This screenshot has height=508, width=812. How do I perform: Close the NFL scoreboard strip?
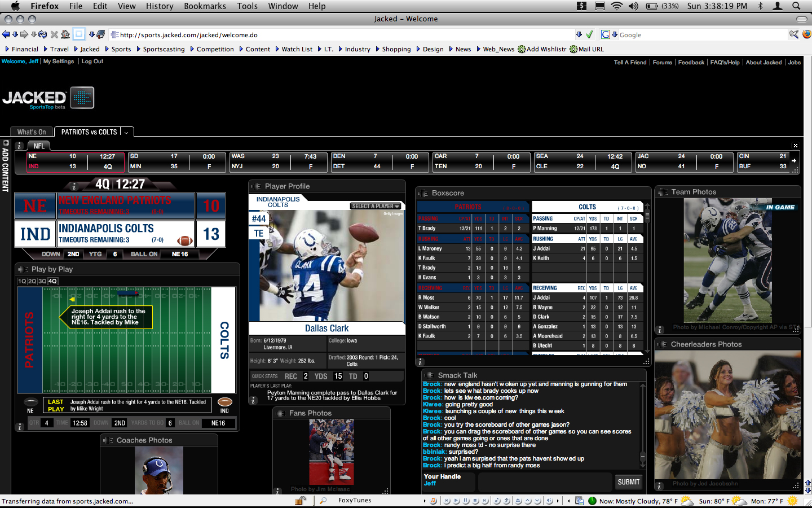pyautogui.click(x=796, y=146)
